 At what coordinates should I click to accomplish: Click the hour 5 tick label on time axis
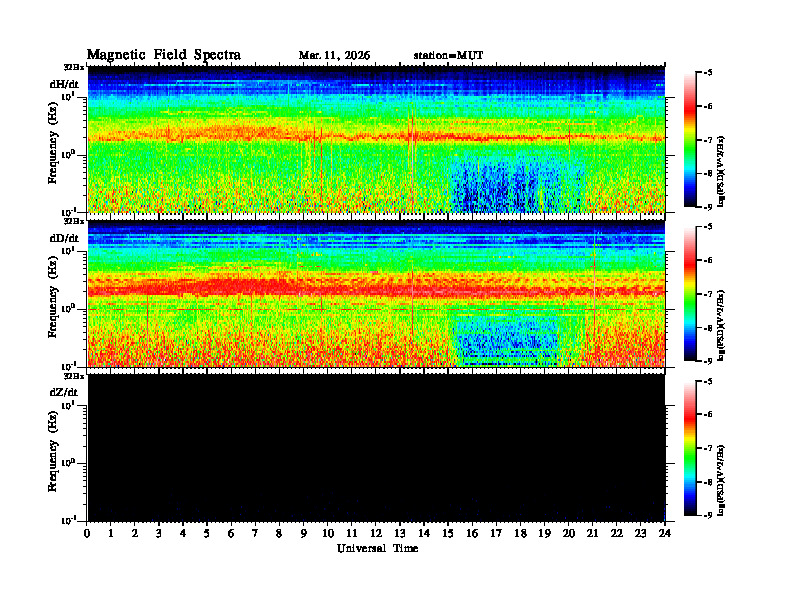(207, 534)
